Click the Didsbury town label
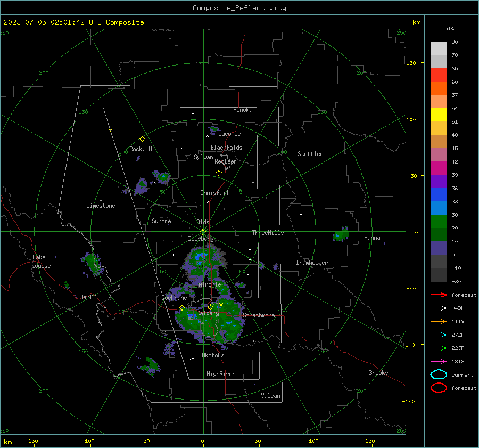479x448 pixels. point(201,239)
